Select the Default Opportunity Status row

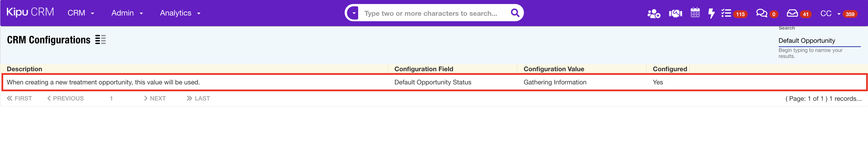click(x=433, y=82)
